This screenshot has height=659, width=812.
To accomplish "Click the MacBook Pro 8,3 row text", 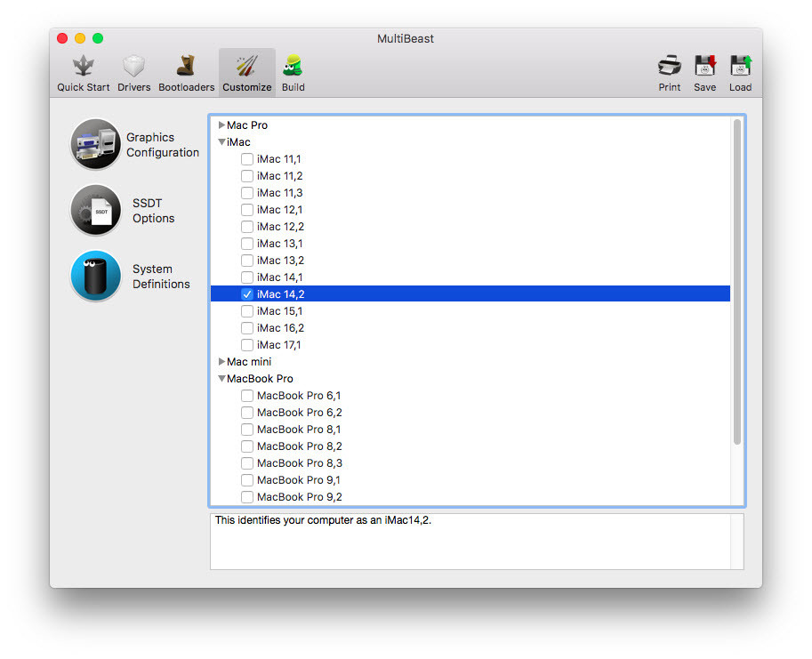I will (300, 463).
